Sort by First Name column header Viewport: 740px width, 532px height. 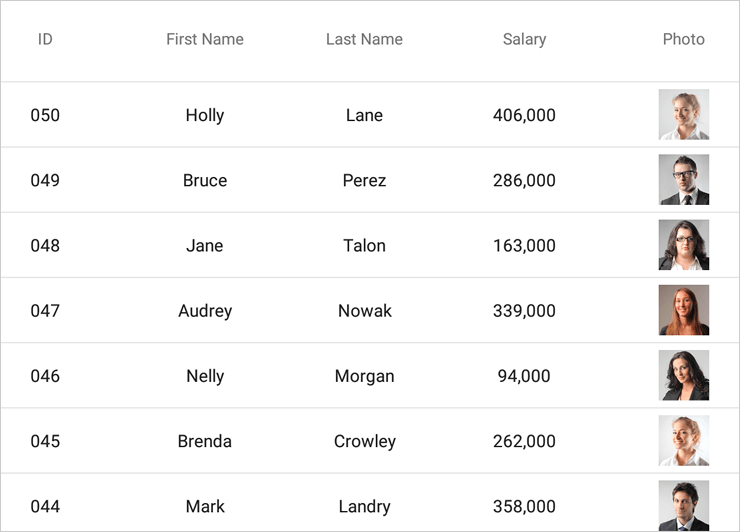click(205, 39)
